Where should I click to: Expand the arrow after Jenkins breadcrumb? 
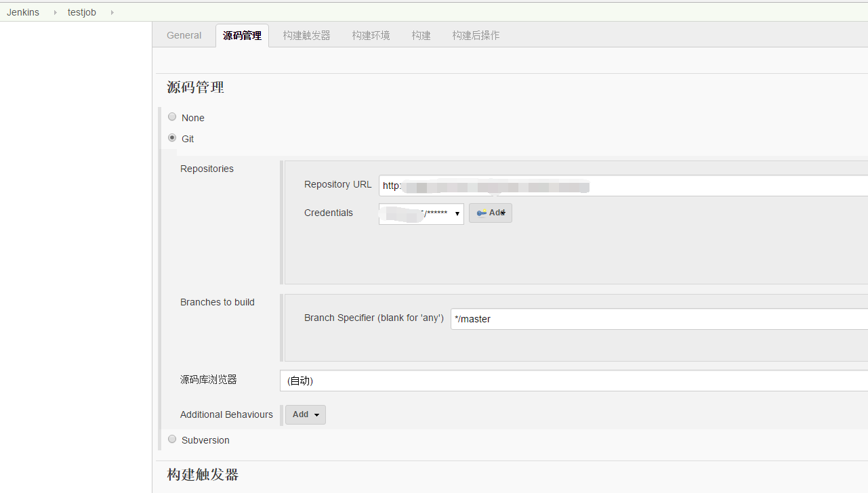click(55, 12)
